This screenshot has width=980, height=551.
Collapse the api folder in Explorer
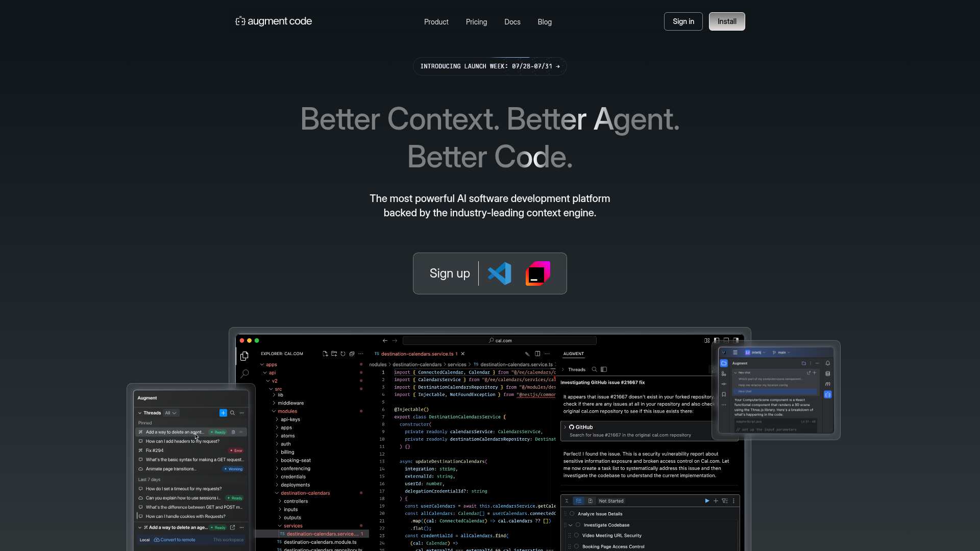tap(265, 372)
